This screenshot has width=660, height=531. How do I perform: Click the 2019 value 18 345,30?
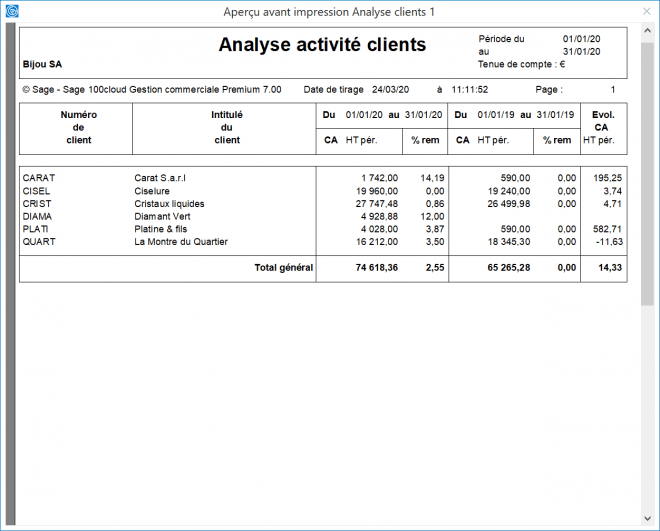pyautogui.click(x=509, y=242)
